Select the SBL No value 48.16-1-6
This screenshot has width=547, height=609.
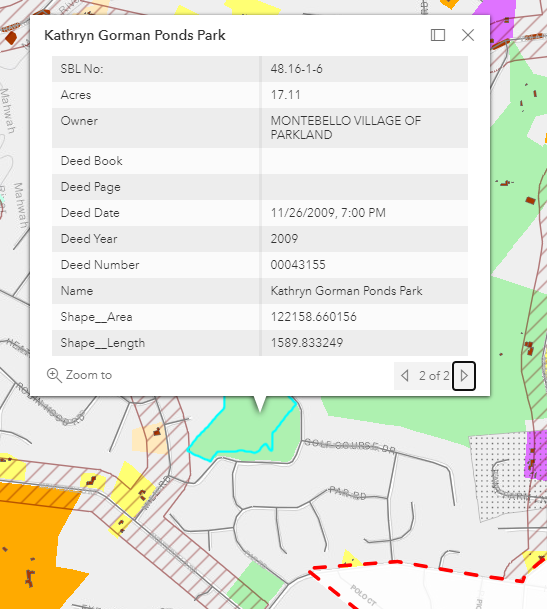coord(296,69)
